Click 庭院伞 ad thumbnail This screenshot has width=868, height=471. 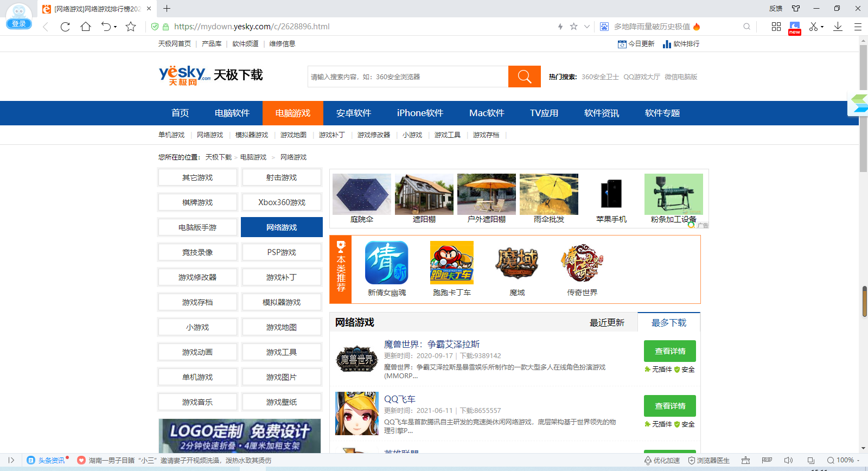tap(362, 194)
